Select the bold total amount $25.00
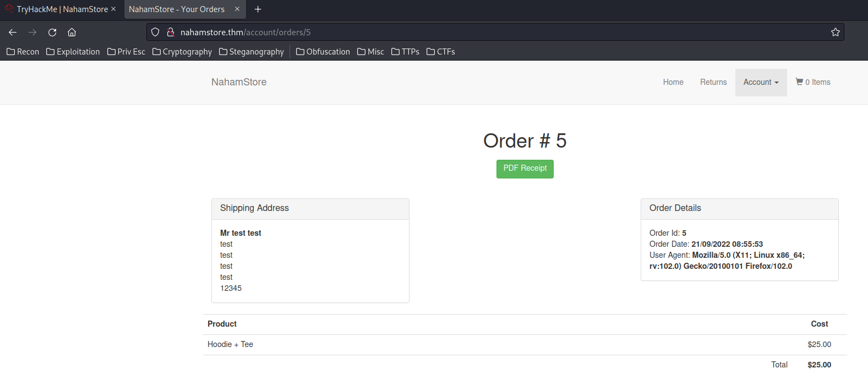The height and width of the screenshot is (390, 868). coord(820,365)
